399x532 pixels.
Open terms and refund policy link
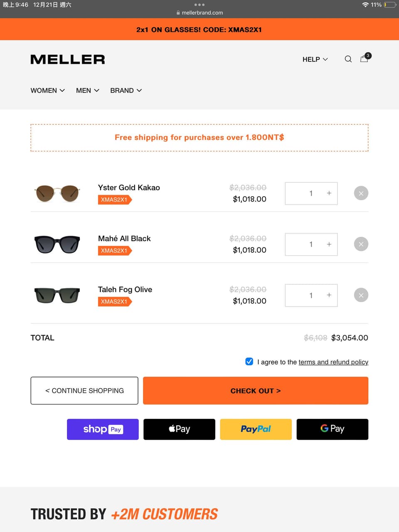pyautogui.click(x=333, y=362)
